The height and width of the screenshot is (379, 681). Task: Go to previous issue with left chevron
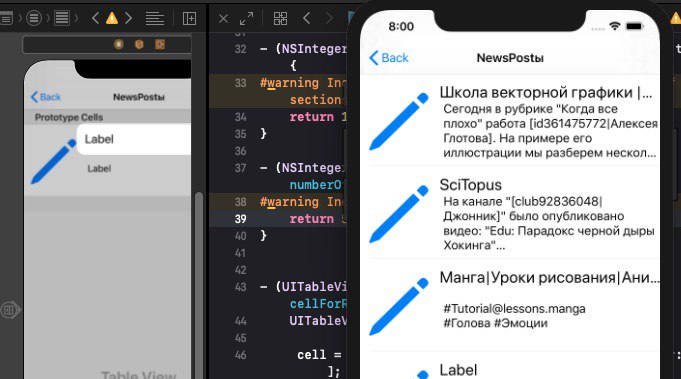(96, 18)
